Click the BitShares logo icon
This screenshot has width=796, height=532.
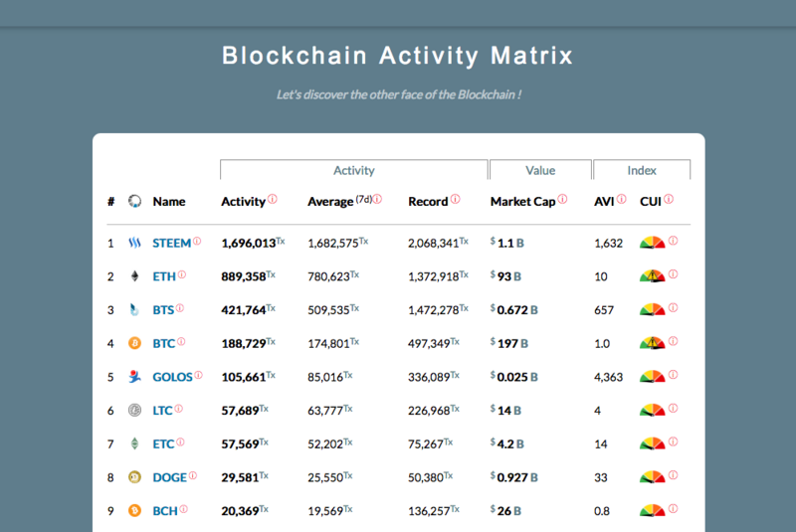point(134,310)
